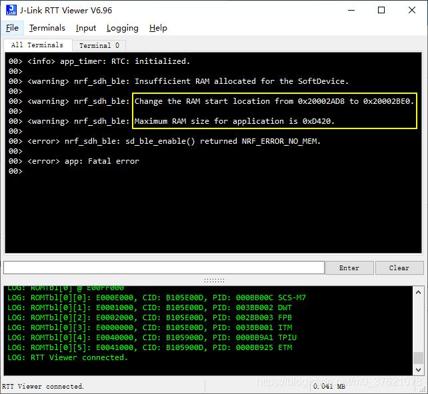Clear the terminal output with Clear button

pos(399,268)
